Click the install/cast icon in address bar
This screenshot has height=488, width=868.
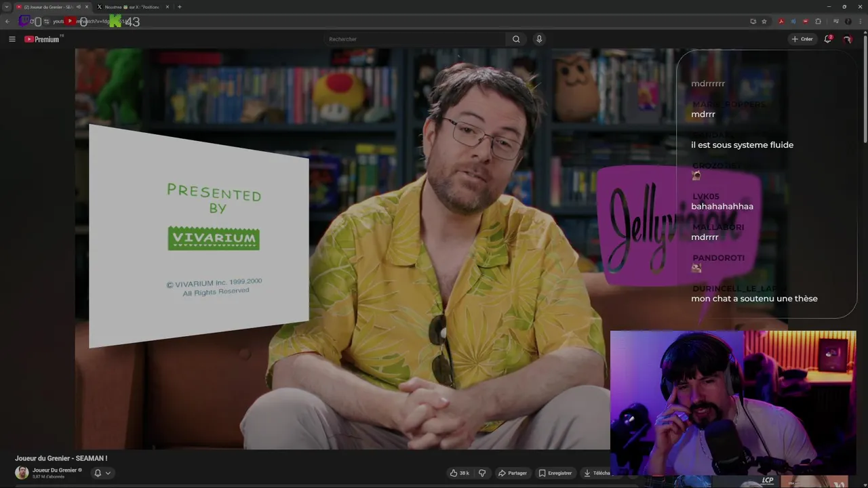(x=753, y=22)
